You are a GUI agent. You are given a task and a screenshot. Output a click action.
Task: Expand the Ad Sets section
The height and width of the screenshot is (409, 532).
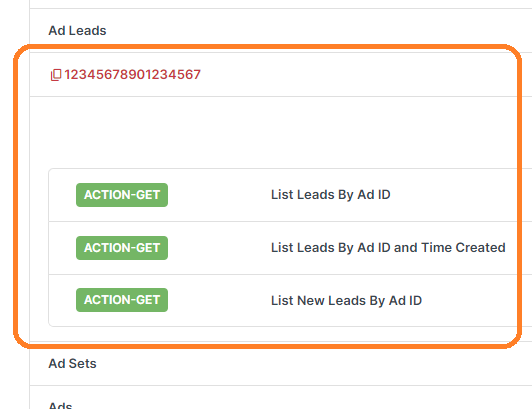tap(72, 364)
